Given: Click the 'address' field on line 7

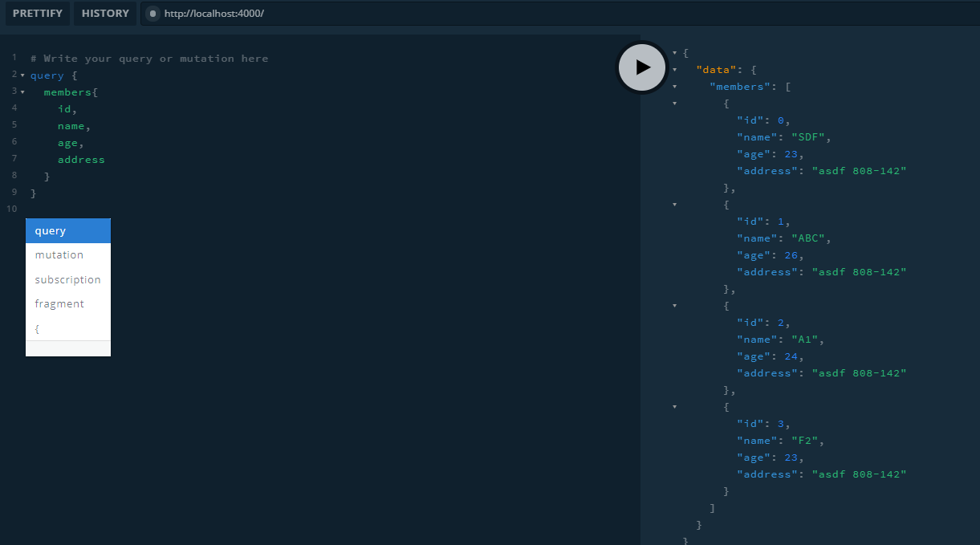Looking at the screenshot, I should pos(81,160).
